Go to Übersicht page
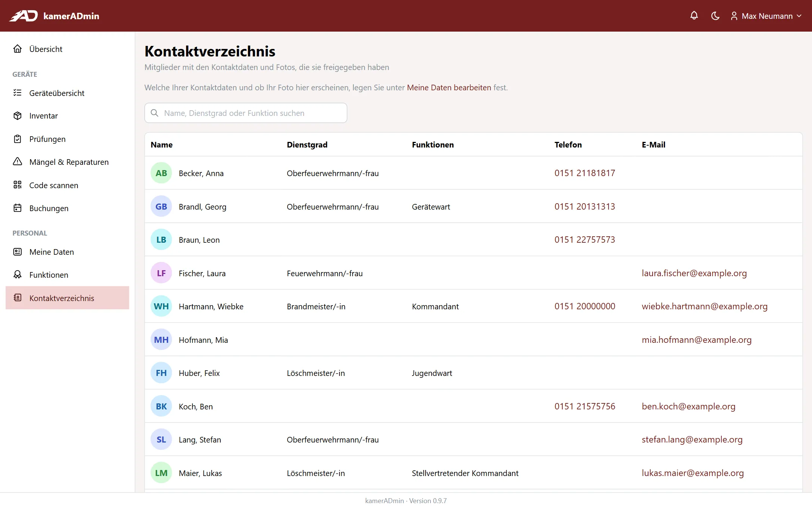This screenshot has width=812, height=508. click(x=67, y=49)
